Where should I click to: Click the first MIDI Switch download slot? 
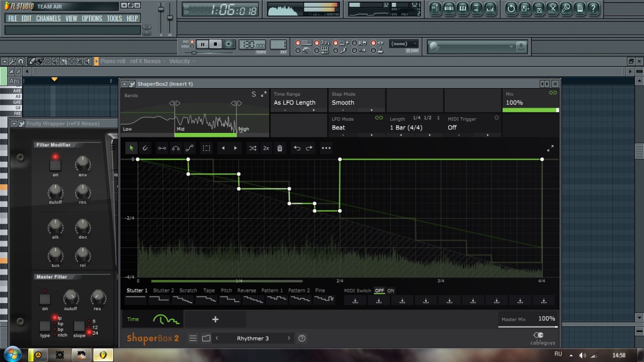click(355, 301)
